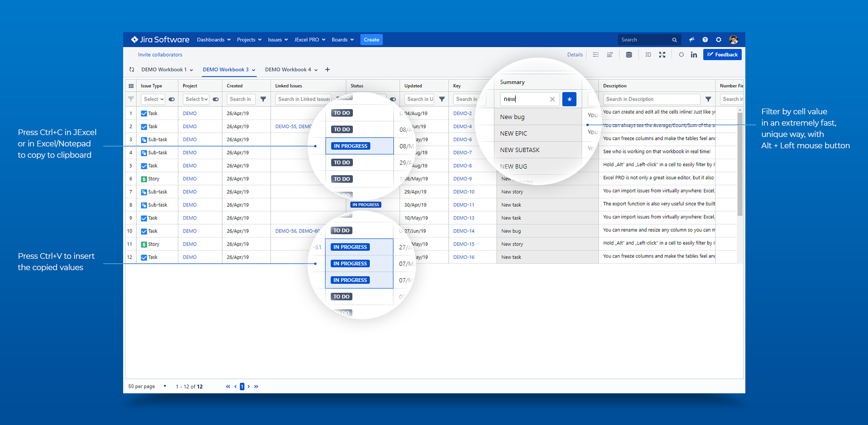Open the Issues menu
The image size is (868, 425).
point(278,40)
